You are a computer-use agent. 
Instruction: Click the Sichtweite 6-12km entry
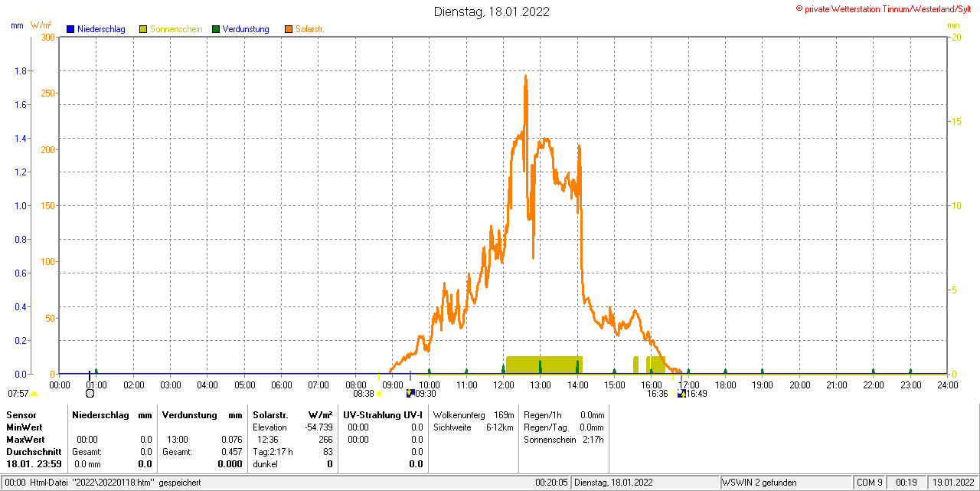point(473,427)
